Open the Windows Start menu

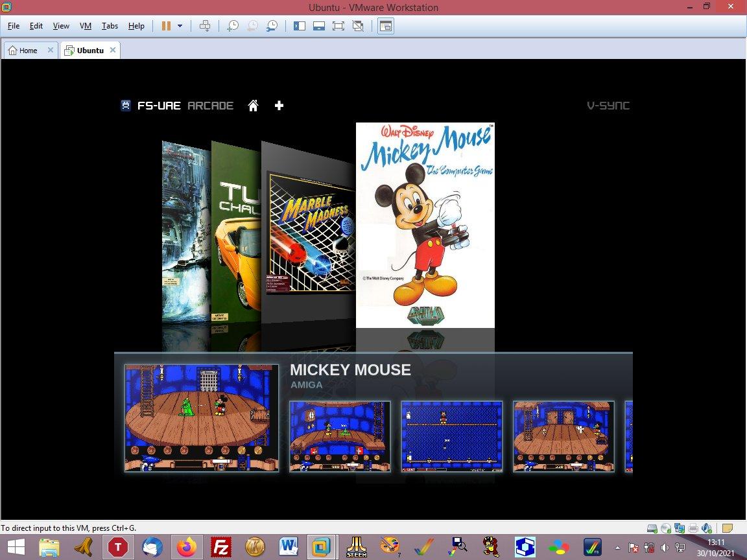pyautogui.click(x=16, y=547)
